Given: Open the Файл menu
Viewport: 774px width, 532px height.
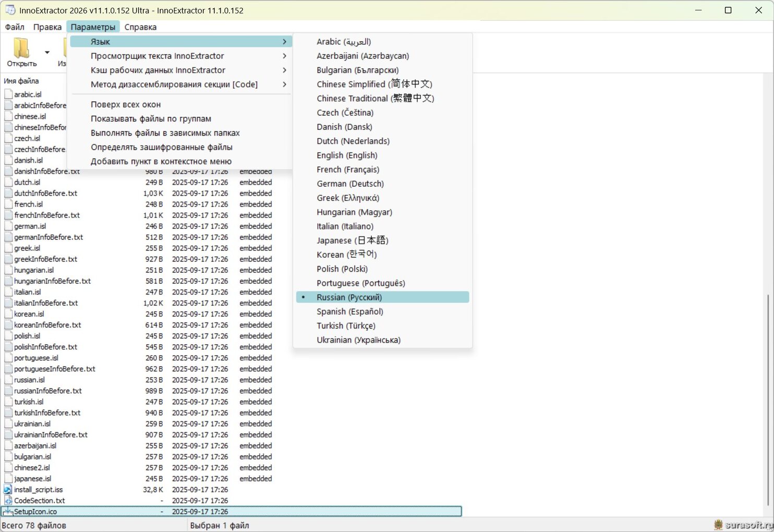Looking at the screenshot, I should tap(15, 27).
